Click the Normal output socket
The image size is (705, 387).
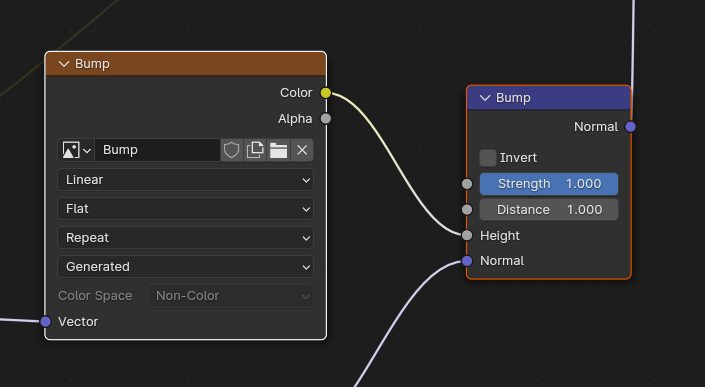630,127
